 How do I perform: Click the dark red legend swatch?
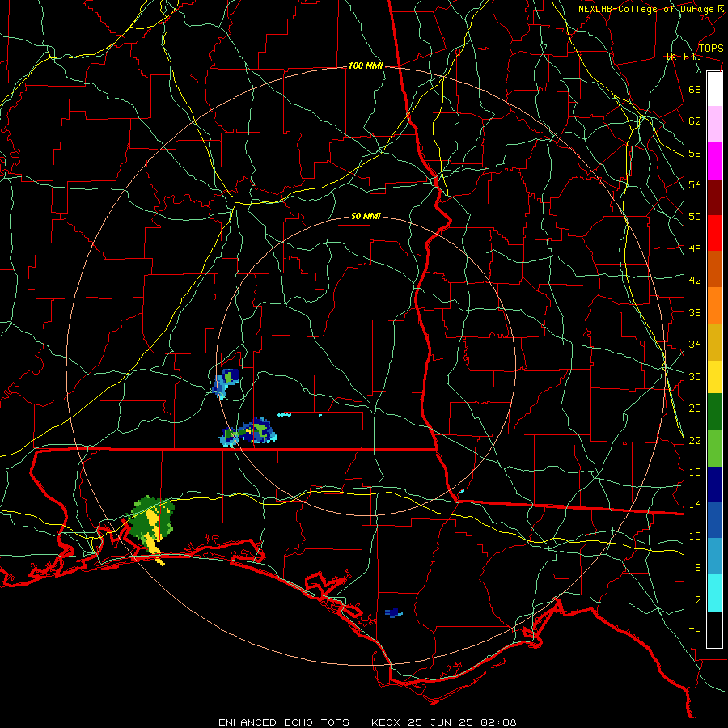tap(714, 197)
